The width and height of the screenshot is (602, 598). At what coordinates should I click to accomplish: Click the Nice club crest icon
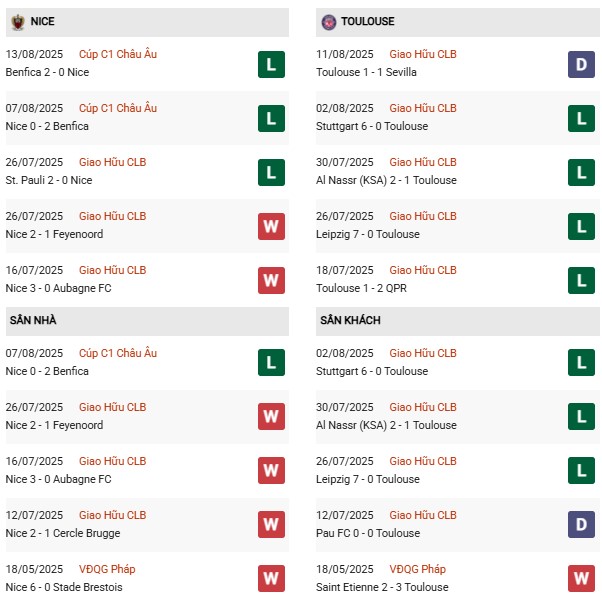[x=17, y=21]
